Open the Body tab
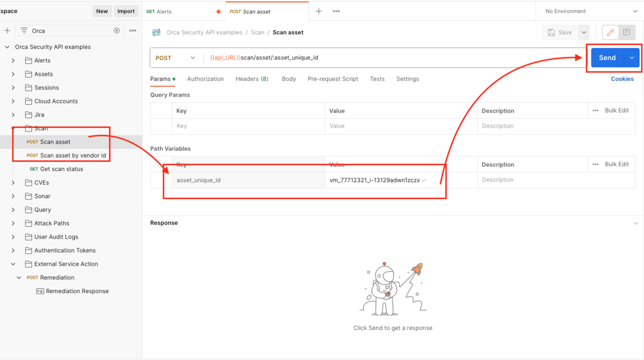The height and width of the screenshot is (360, 644). click(x=289, y=79)
